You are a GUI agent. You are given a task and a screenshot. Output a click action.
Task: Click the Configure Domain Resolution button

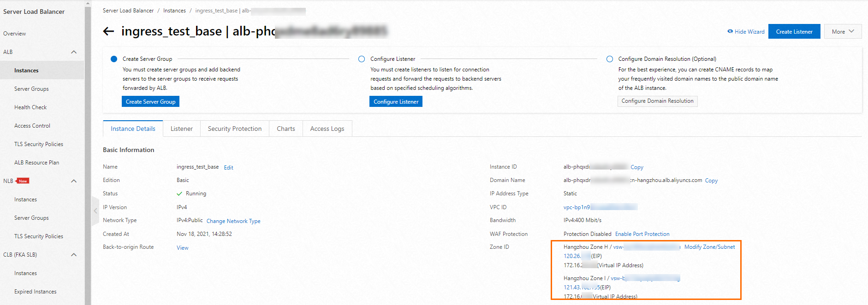click(657, 101)
